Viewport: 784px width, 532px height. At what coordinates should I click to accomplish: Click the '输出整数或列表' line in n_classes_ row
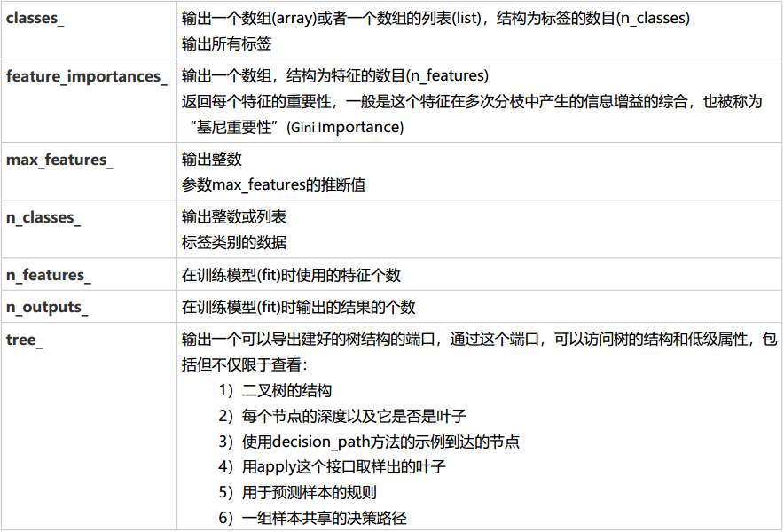(234, 217)
